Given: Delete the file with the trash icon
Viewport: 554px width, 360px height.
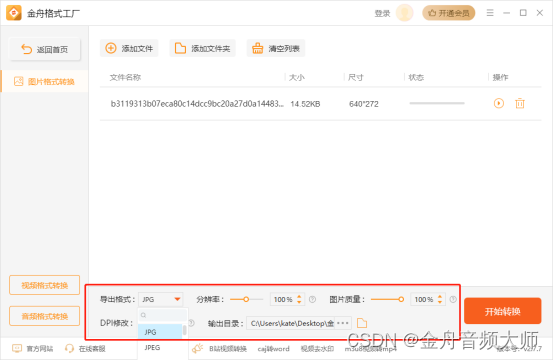Looking at the screenshot, I should [520, 104].
